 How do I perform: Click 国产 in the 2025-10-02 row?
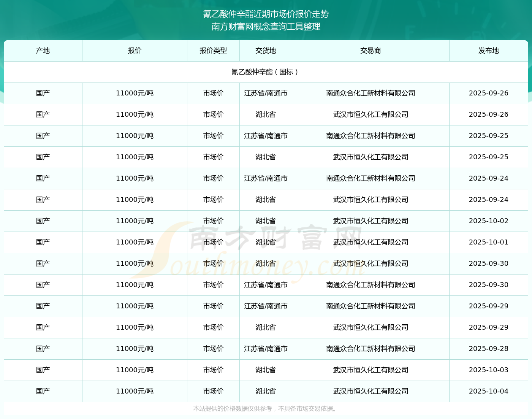(x=43, y=221)
